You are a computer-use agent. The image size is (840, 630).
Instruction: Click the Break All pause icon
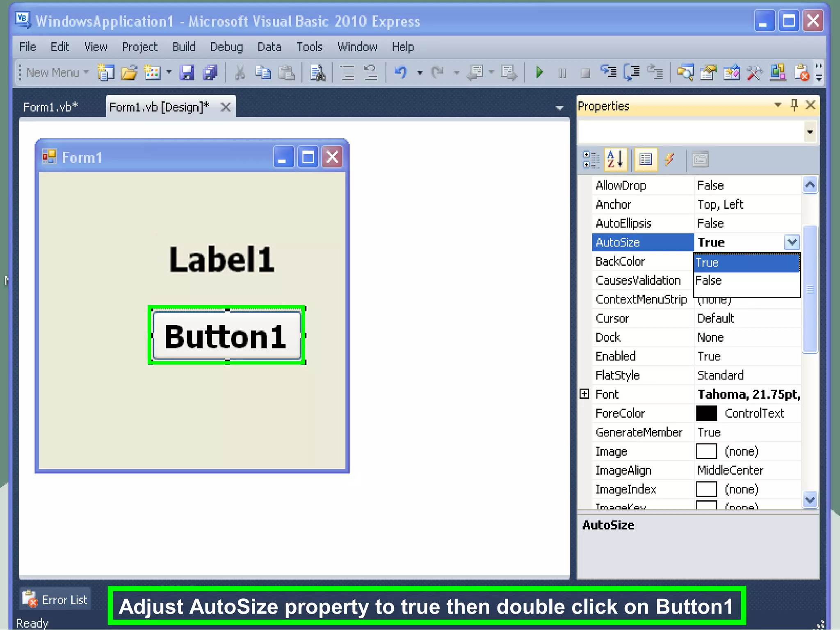pyautogui.click(x=562, y=73)
